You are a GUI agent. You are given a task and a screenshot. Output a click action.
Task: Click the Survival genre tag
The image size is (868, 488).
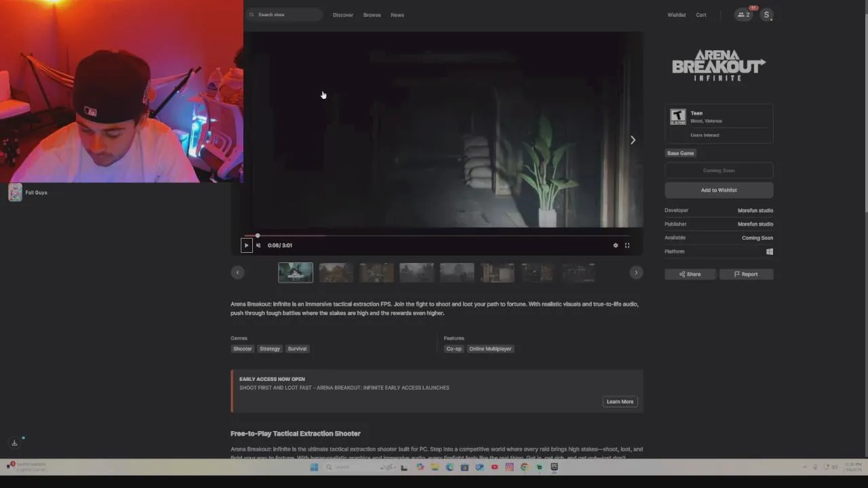(x=297, y=349)
